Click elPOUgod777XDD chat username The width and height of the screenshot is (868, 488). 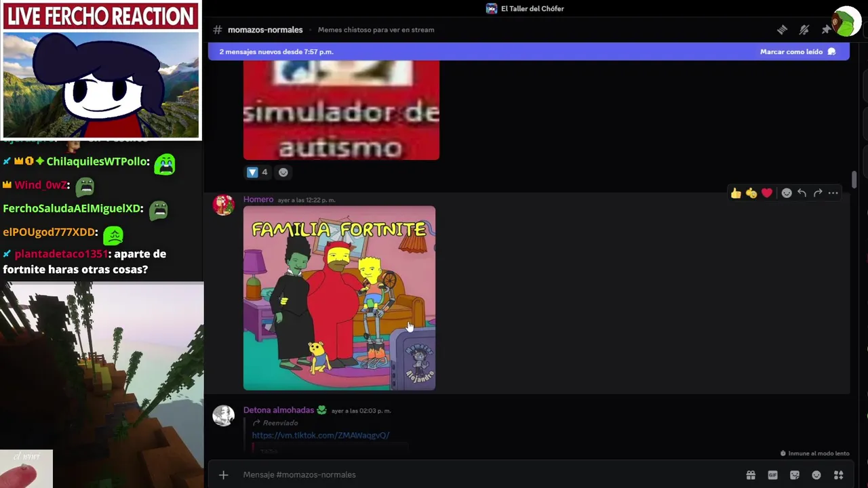coord(49,232)
